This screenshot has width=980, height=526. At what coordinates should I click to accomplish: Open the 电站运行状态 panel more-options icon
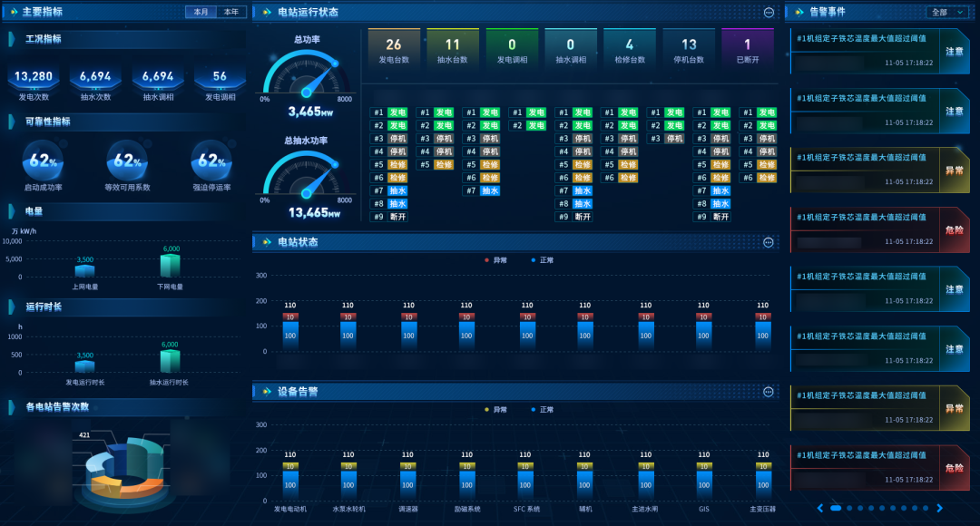coord(769,13)
